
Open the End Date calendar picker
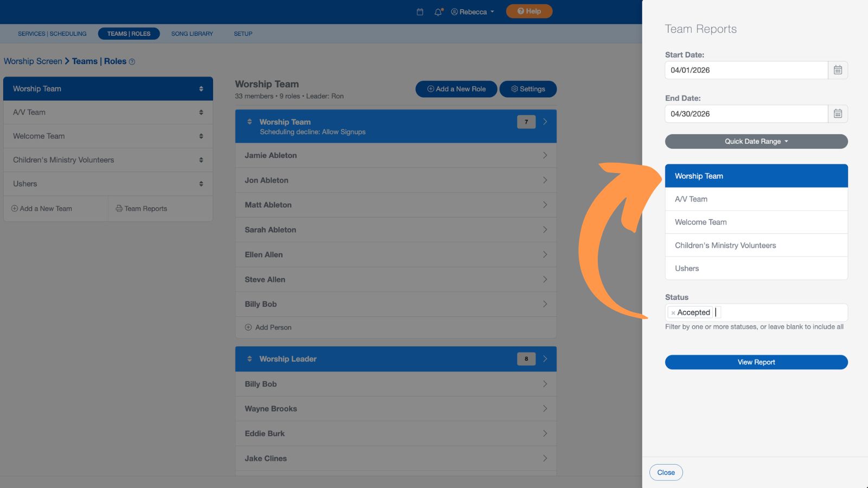[838, 114]
